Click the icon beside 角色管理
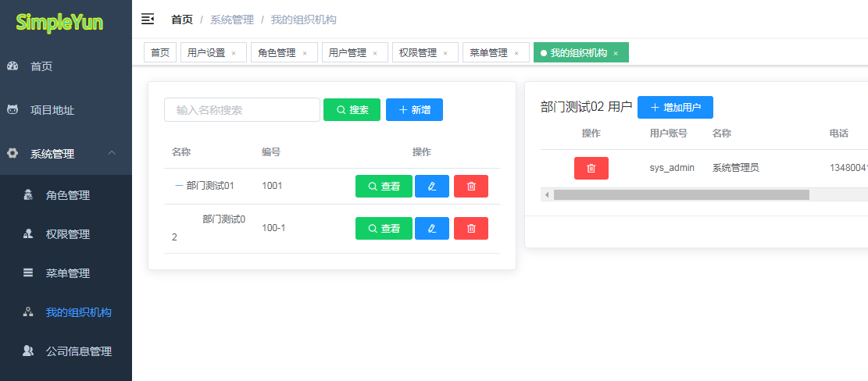Image resolution: width=868 pixels, height=381 pixels. 28,195
